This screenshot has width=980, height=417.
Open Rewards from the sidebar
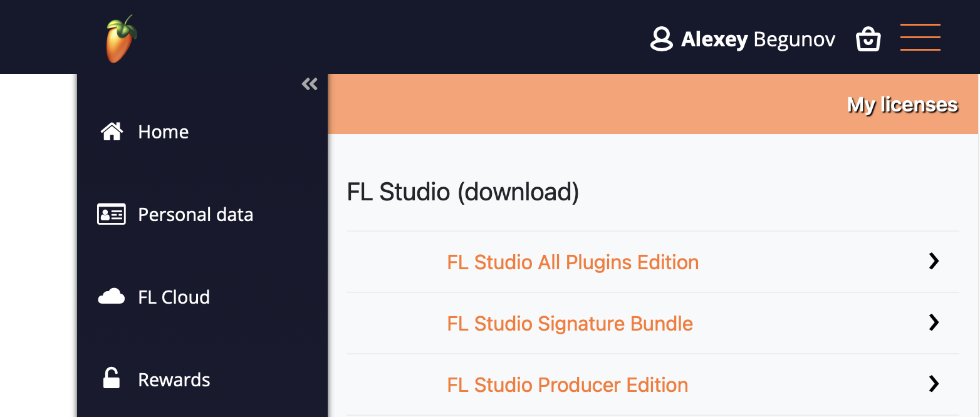pos(174,379)
